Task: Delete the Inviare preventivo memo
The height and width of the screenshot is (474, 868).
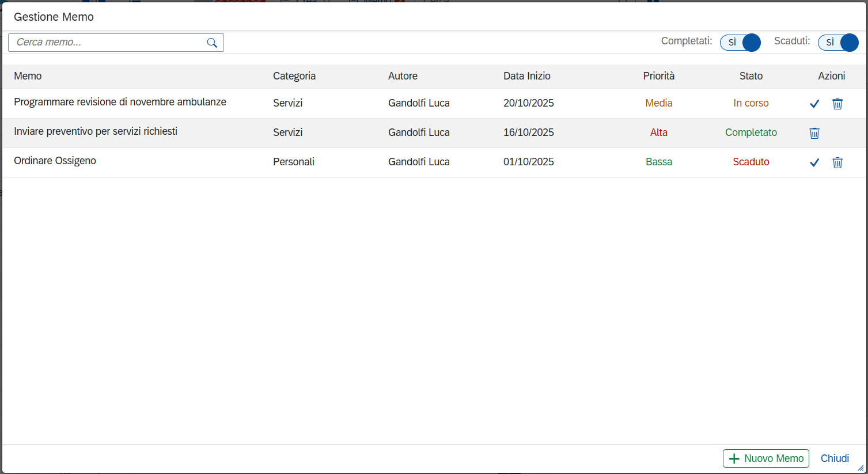Action: 814,133
